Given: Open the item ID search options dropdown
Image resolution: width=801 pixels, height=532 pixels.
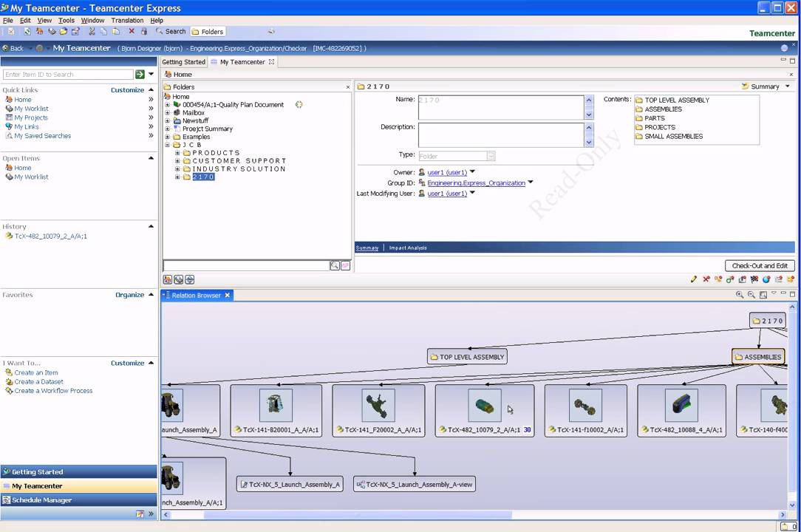Looking at the screenshot, I should click(151, 74).
